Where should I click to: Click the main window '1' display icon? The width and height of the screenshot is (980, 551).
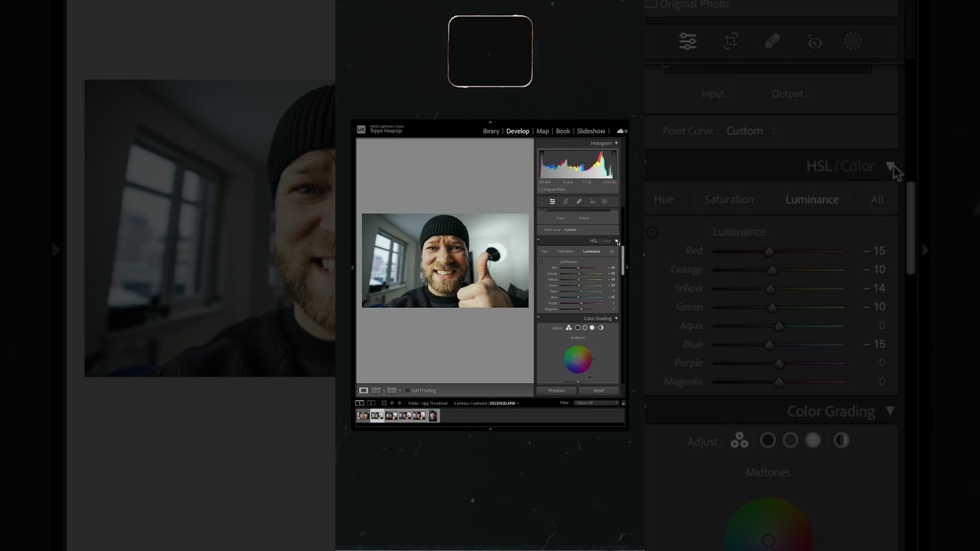point(360,403)
